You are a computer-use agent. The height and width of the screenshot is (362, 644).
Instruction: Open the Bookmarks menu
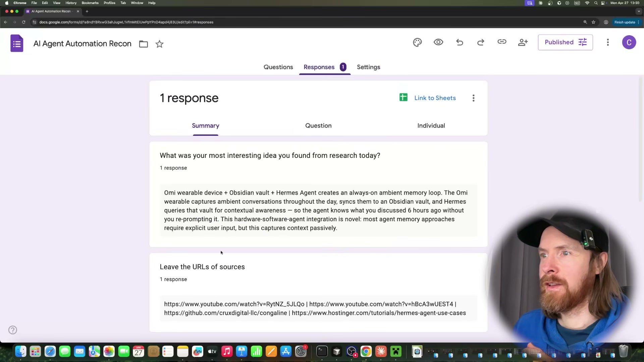pyautogui.click(x=90, y=3)
